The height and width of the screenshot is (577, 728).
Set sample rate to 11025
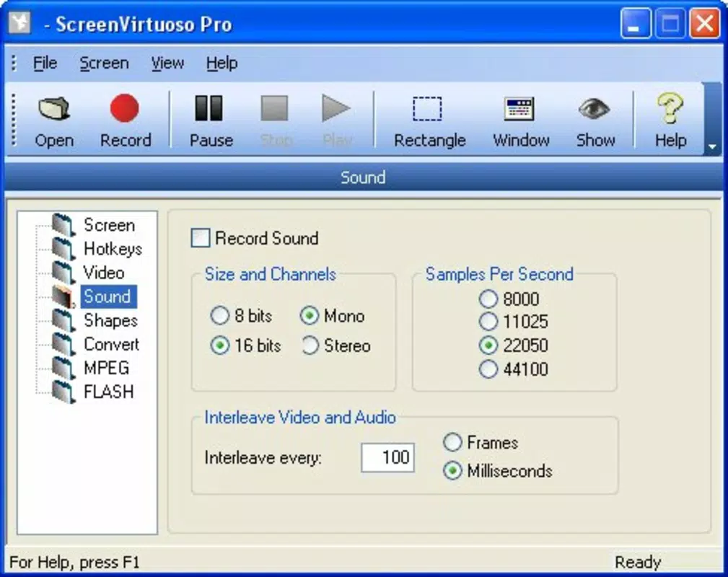(488, 321)
